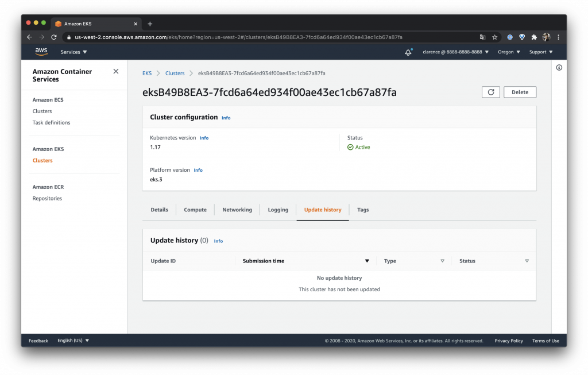Viewport: 588px width, 375px height.
Task: Open Clusters under Amazon EKS
Action: [x=42, y=160]
